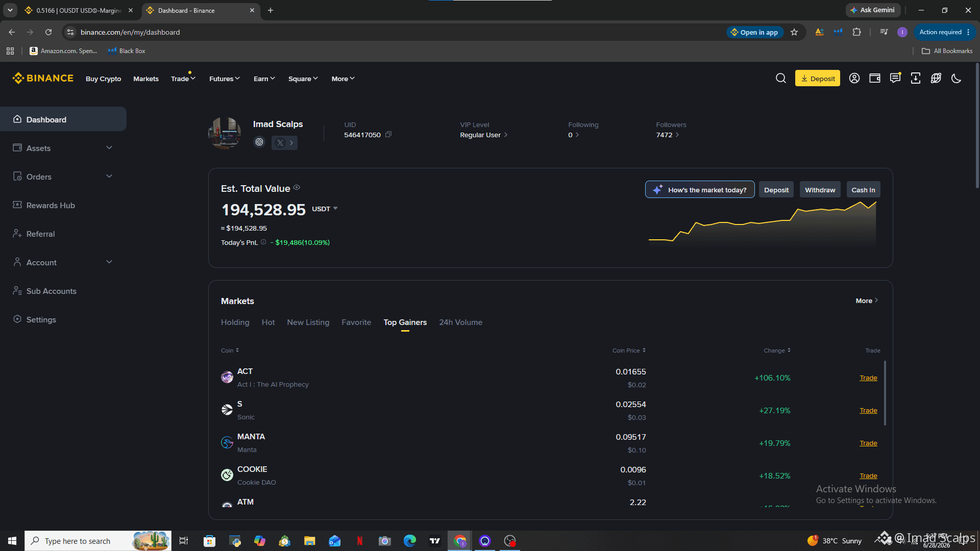Click the circular badge icon under Imad Scalps
The width and height of the screenshot is (980, 551).
pyautogui.click(x=259, y=142)
